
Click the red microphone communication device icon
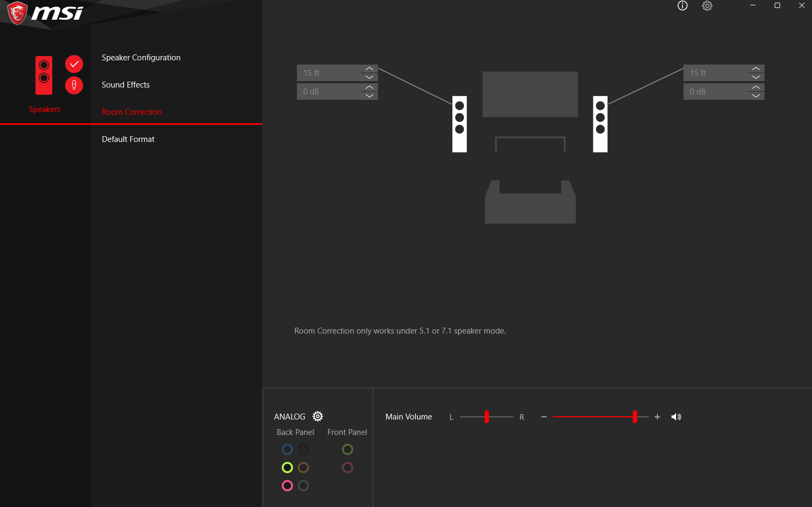click(x=74, y=85)
